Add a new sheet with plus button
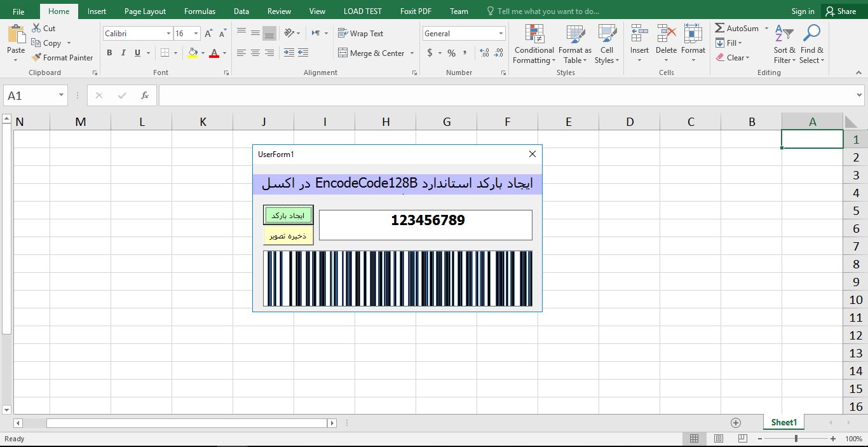The image size is (868, 447). pos(736,423)
